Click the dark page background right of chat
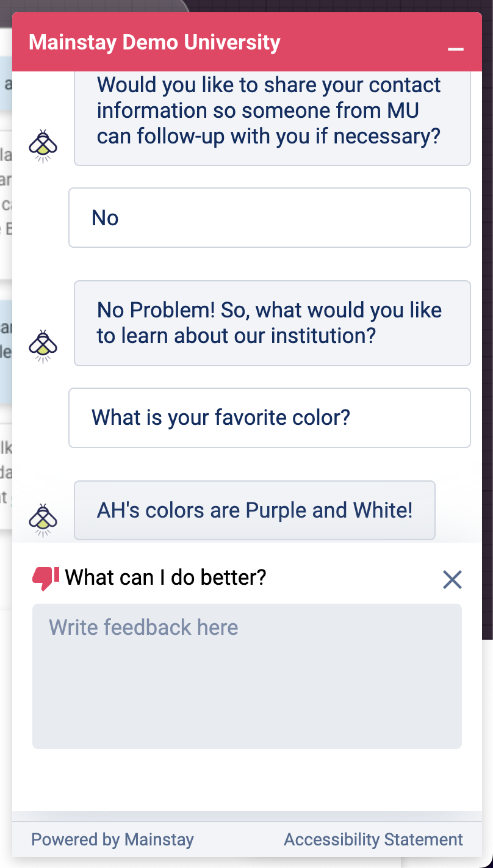This screenshot has width=493, height=868. tap(488, 305)
